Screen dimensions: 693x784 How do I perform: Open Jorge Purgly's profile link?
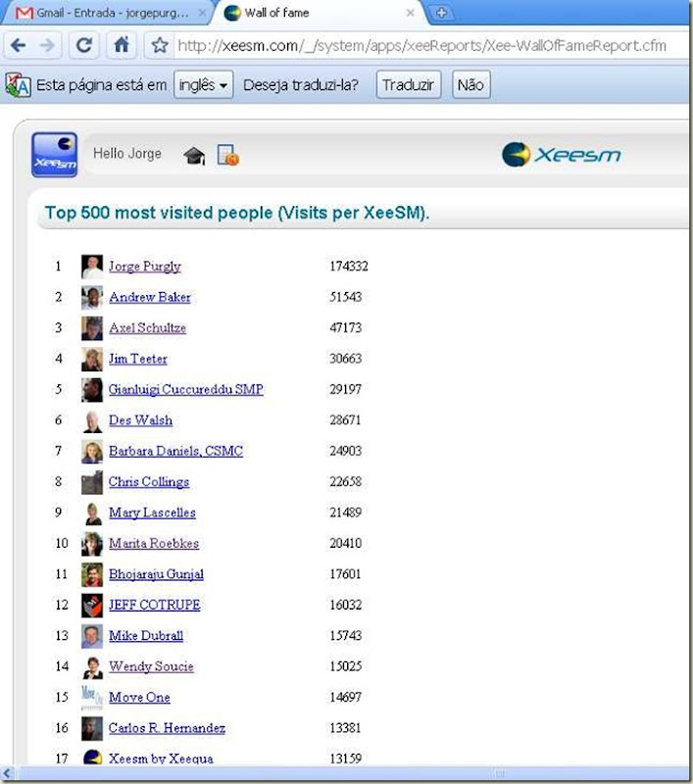[145, 267]
